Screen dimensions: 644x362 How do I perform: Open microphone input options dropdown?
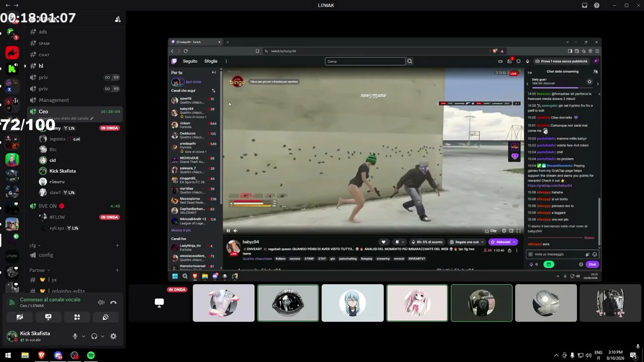point(84,336)
